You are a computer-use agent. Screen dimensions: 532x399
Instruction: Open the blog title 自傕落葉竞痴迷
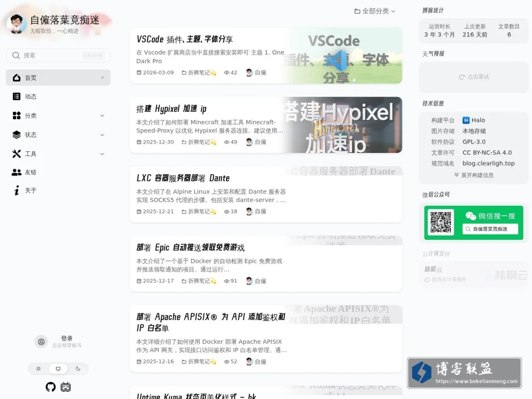click(65, 20)
